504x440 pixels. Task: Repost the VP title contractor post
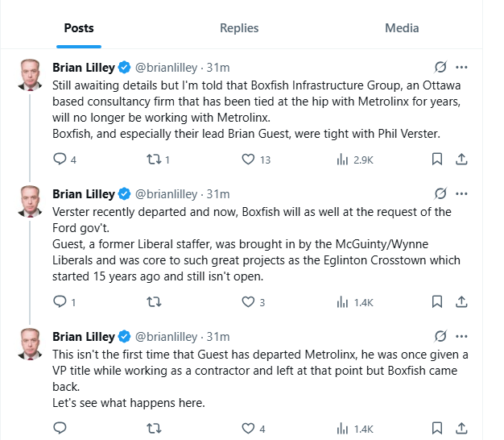tap(155, 429)
